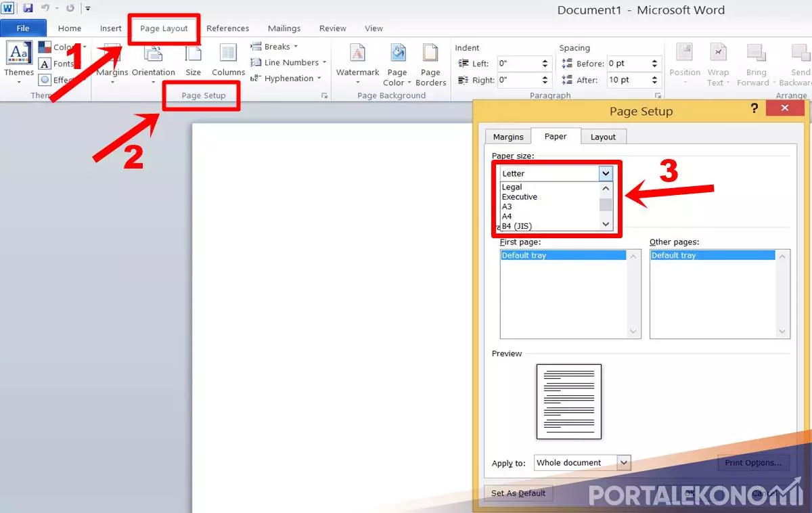Click the paper size list scroll-down arrow
The width and height of the screenshot is (812, 513).
coord(606,224)
